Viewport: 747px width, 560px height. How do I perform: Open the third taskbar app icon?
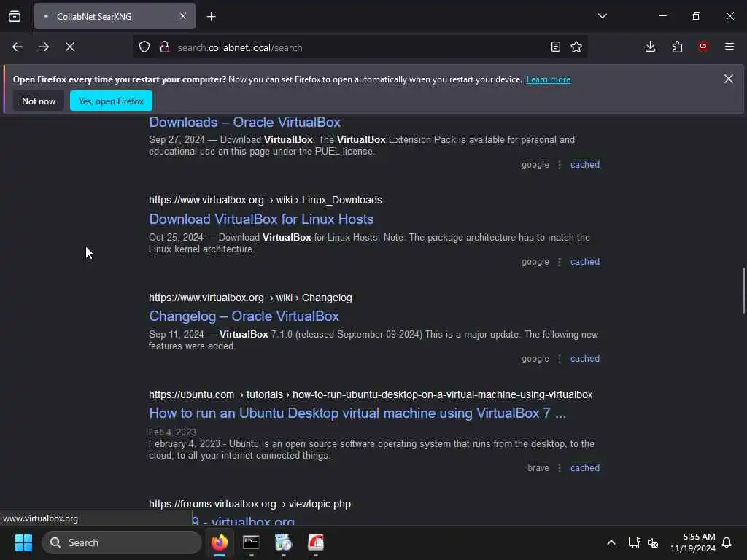pos(284,542)
